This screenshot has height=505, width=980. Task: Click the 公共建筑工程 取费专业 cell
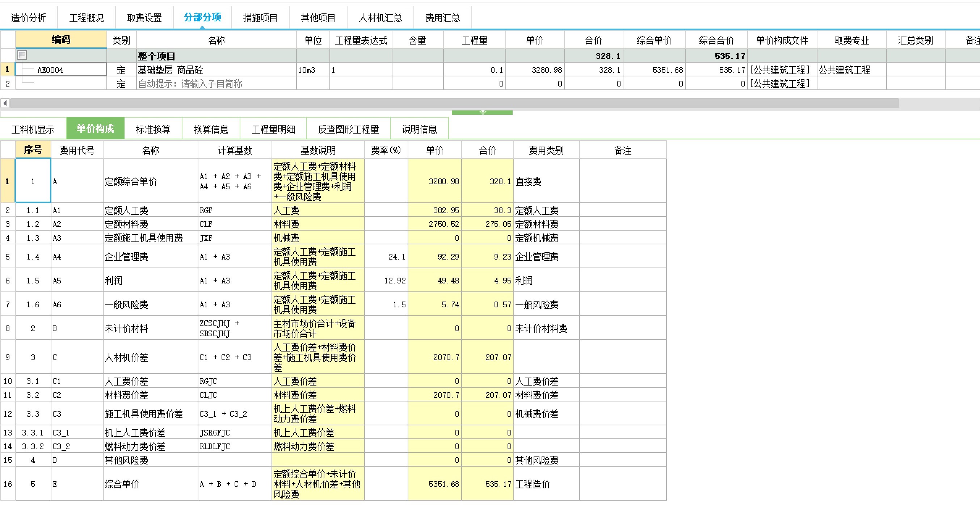[x=851, y=70]
